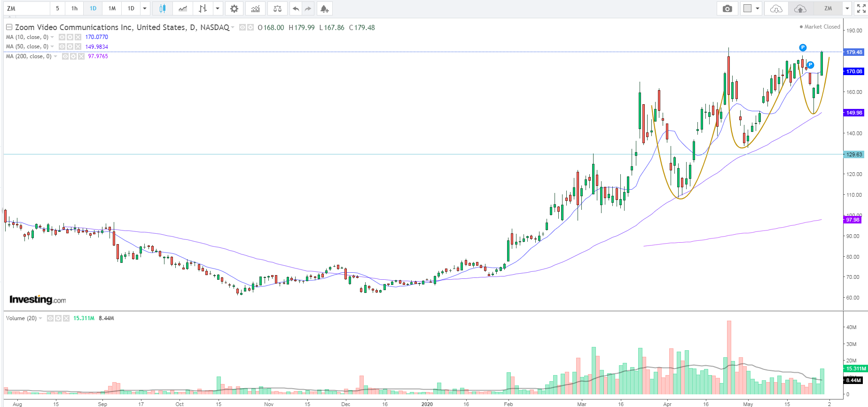This screenshot has height=407, width=868.
Task: Expand the symbol title dropdown arrow
Action: (233, 27)
